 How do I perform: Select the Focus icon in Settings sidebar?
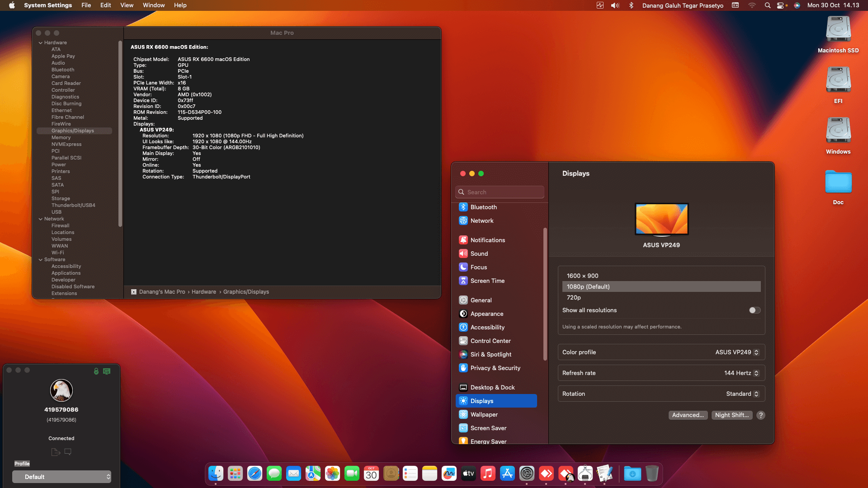click(463, 267)
